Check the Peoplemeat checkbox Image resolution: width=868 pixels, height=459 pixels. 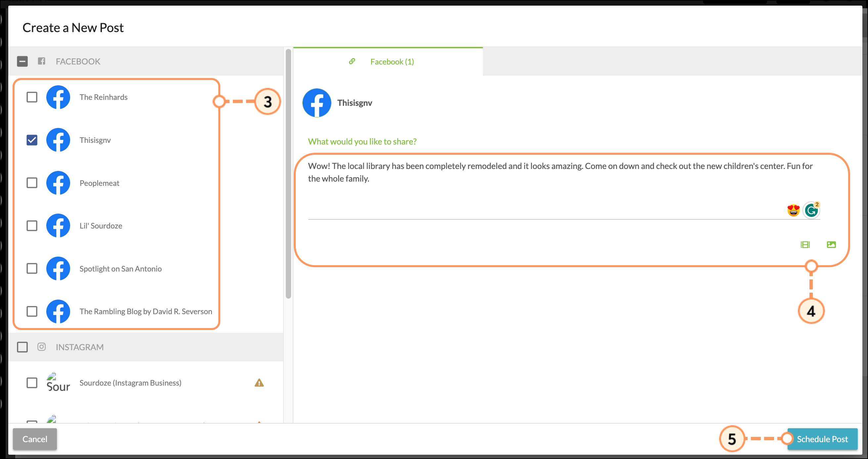[x=32, y=183]
